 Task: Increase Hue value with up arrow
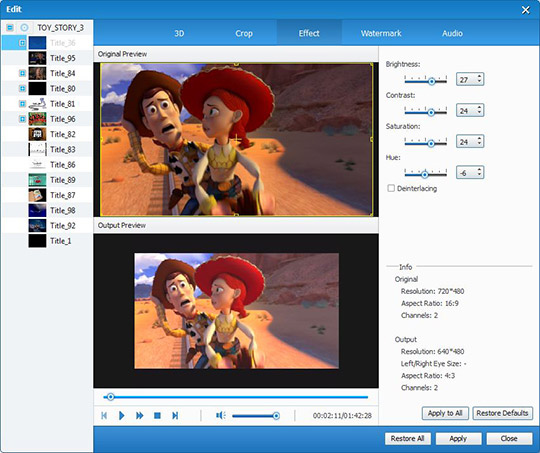click(x=479, y=169)
